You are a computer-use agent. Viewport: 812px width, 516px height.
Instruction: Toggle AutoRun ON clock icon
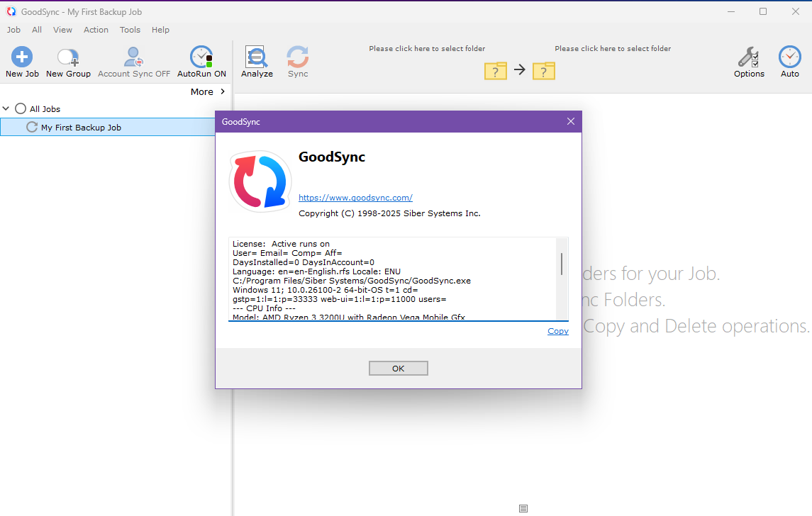point(201,57)
